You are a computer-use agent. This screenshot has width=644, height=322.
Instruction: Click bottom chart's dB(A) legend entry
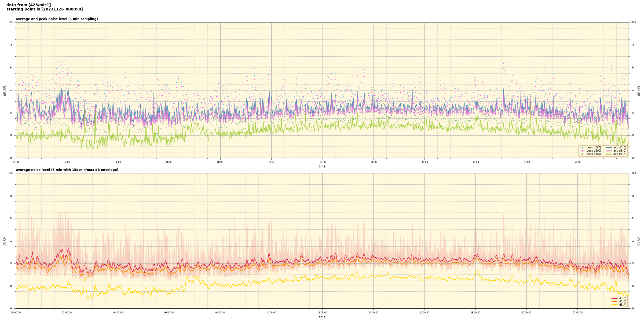click(x=623, y=305)
